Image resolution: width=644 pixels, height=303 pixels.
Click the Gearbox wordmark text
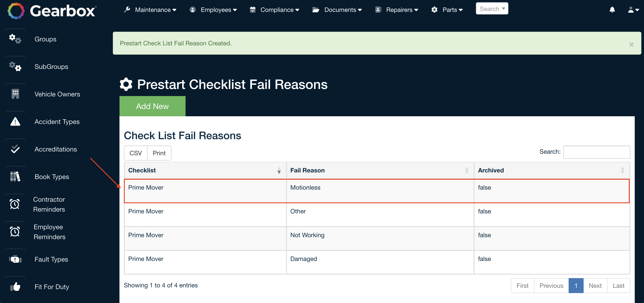pos(63,11)
